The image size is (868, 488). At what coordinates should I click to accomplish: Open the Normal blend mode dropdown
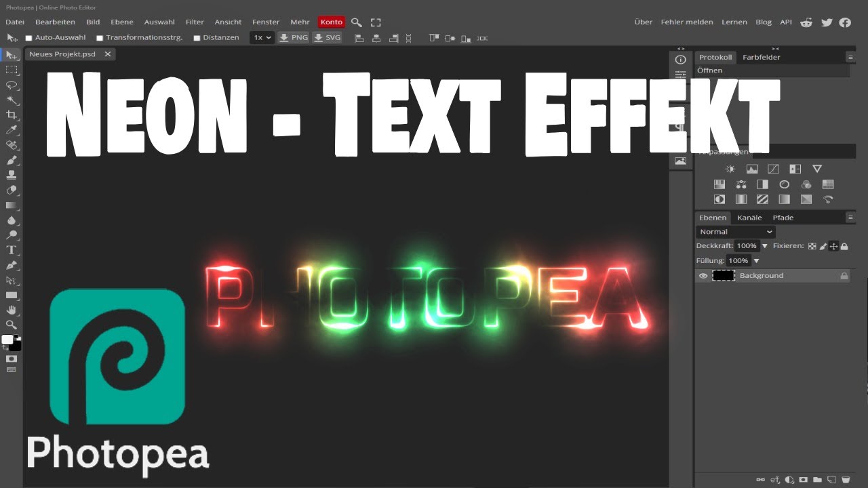tap(736, 232)
